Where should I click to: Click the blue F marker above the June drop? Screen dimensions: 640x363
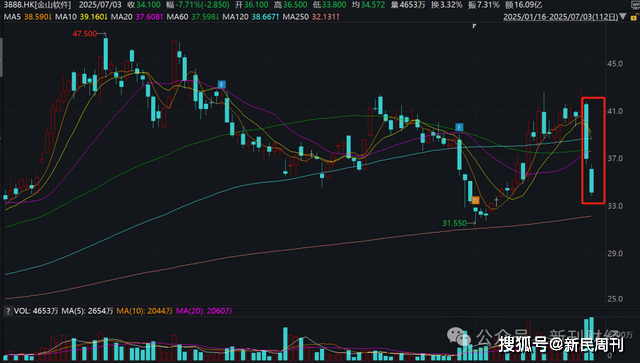459,127
